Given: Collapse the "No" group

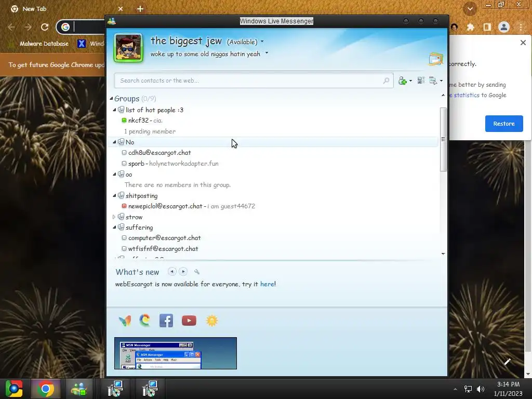Looking at the screenshot, I should (114, 142).
